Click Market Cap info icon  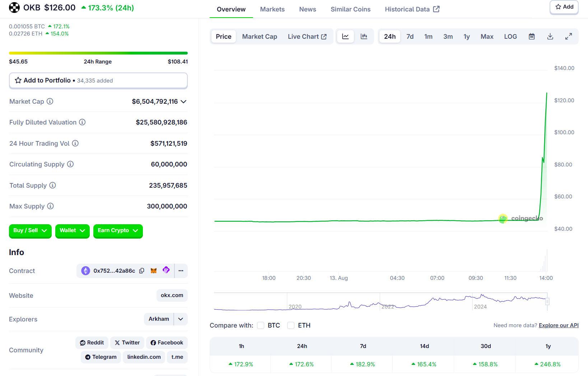tap(50, 102)
